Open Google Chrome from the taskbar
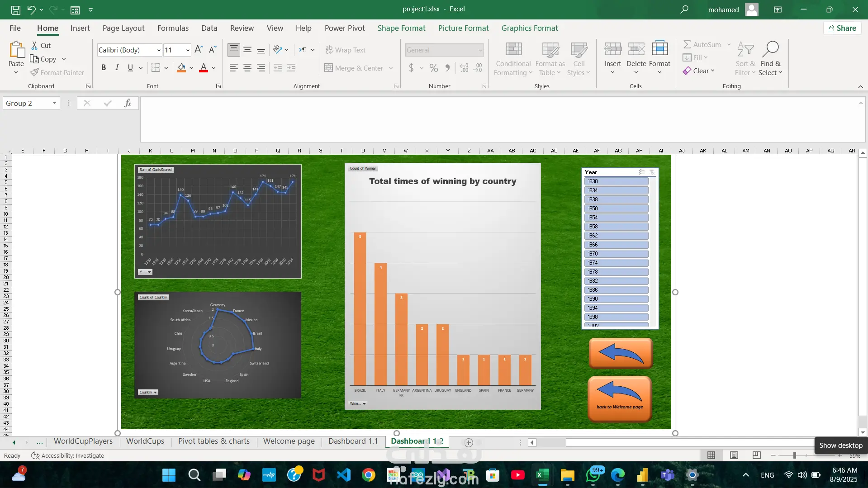 click(x=369, y=475)
